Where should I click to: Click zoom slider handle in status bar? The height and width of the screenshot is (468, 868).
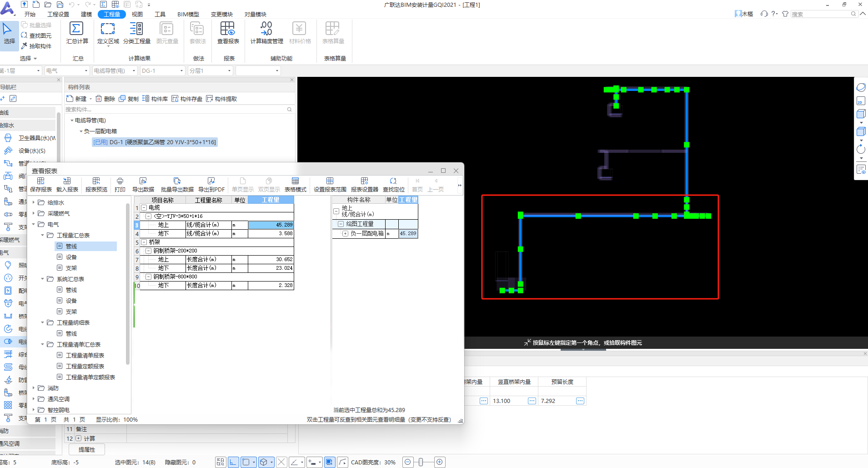421,462
